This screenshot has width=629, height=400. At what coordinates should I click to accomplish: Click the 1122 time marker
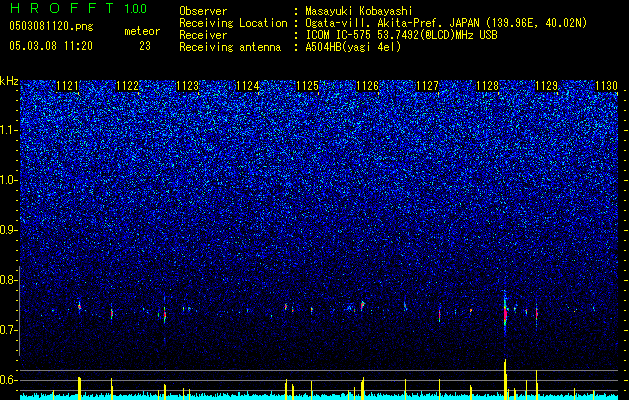tap(127, 86)
